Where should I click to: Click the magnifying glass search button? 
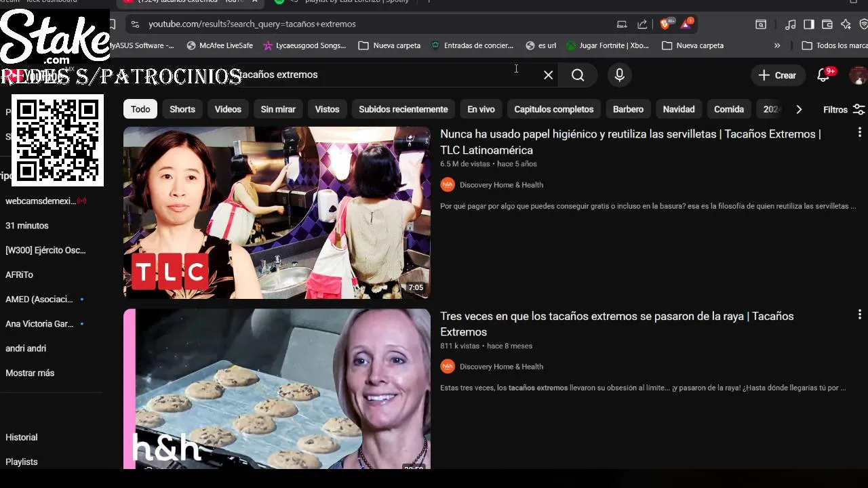coord(578,75)
